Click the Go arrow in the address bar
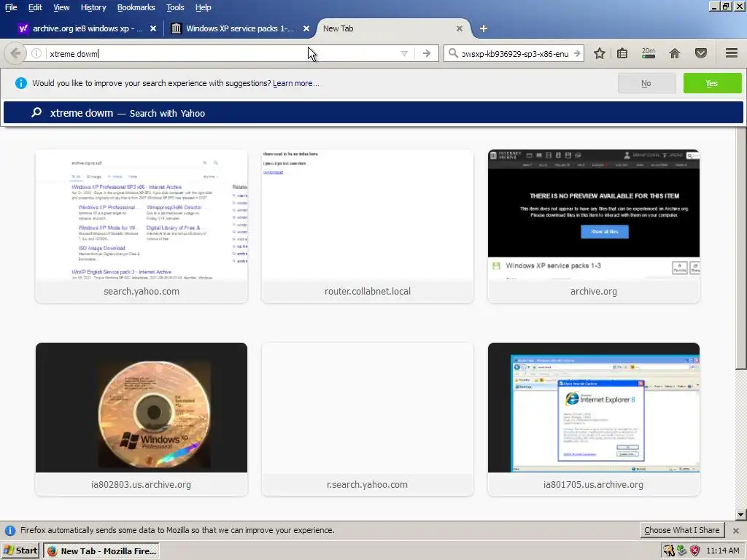The image size is (747, 560). [x=426, y=54]
